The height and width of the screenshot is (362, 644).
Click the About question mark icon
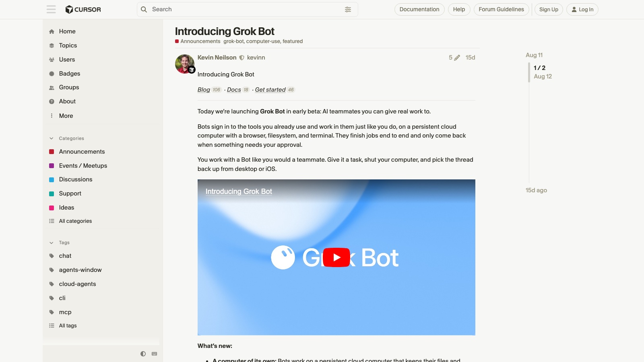pos(52,101)
